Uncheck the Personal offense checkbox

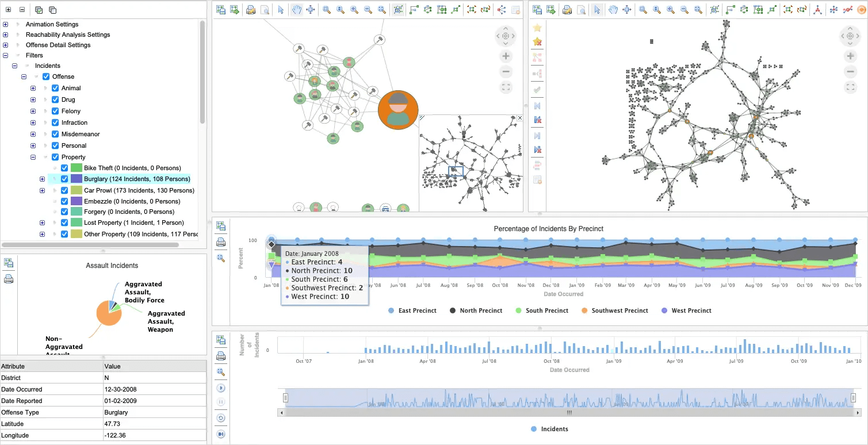55,145
